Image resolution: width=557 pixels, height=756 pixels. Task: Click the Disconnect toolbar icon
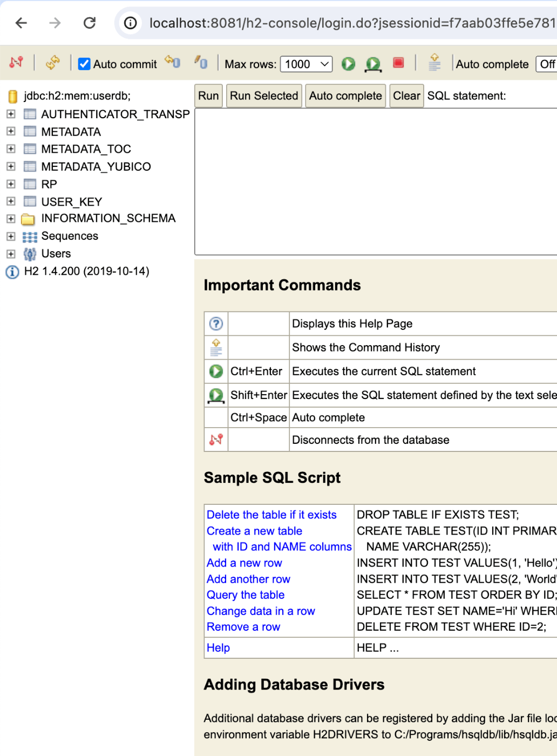16,63
